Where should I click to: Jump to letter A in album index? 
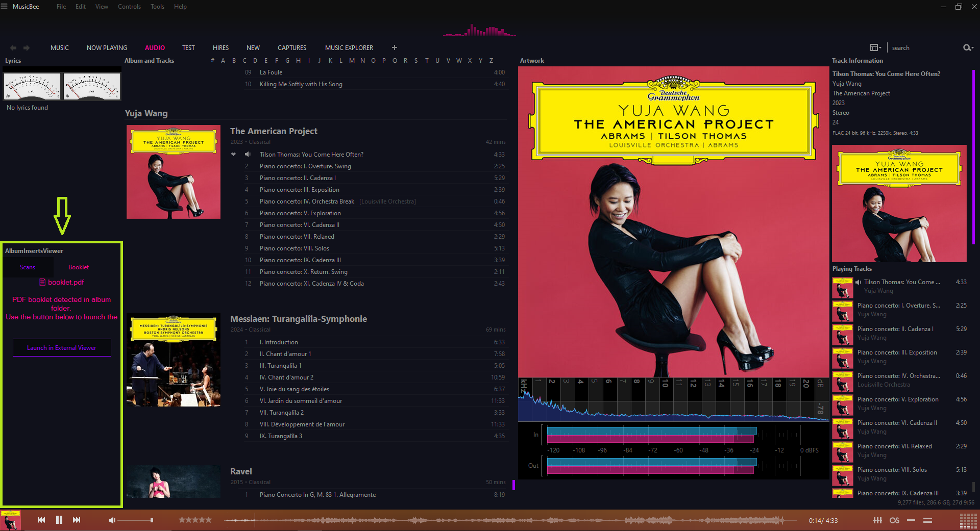[x=223, y=61]
